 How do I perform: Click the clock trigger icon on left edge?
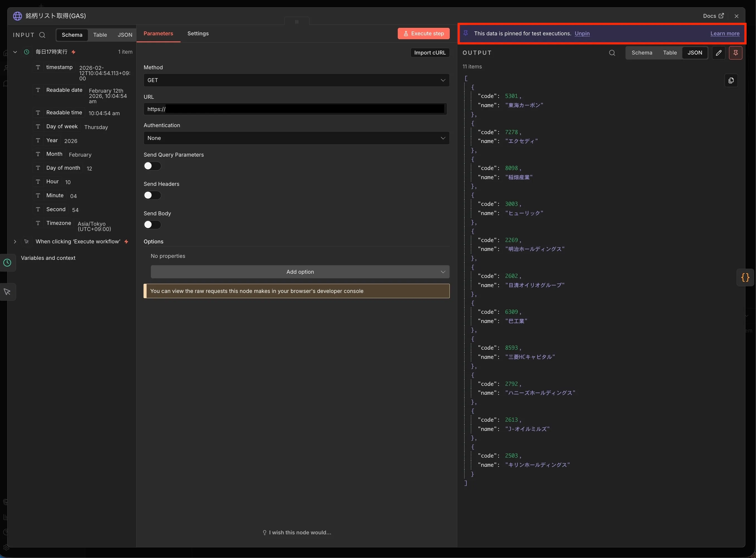click(x=7, y=263)
